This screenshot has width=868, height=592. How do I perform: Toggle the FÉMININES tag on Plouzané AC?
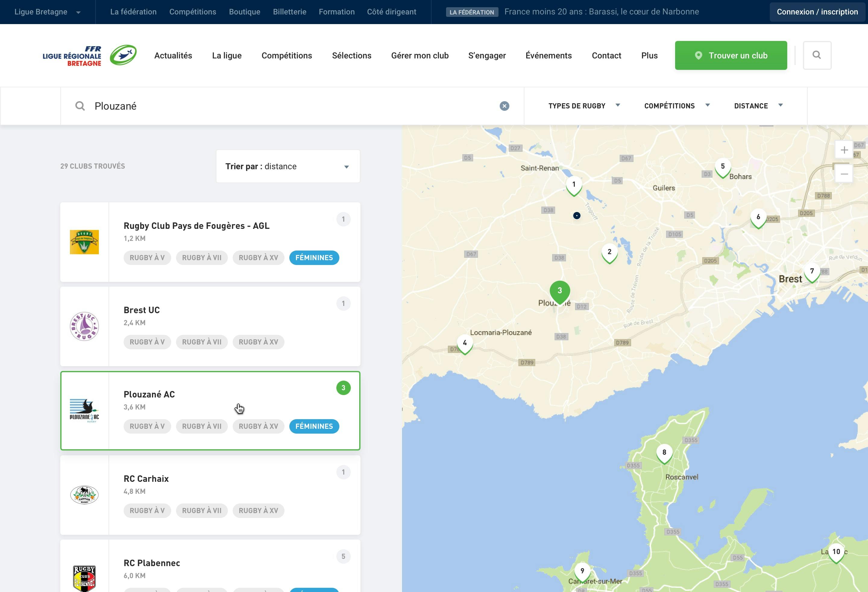(x=314, y=426)
